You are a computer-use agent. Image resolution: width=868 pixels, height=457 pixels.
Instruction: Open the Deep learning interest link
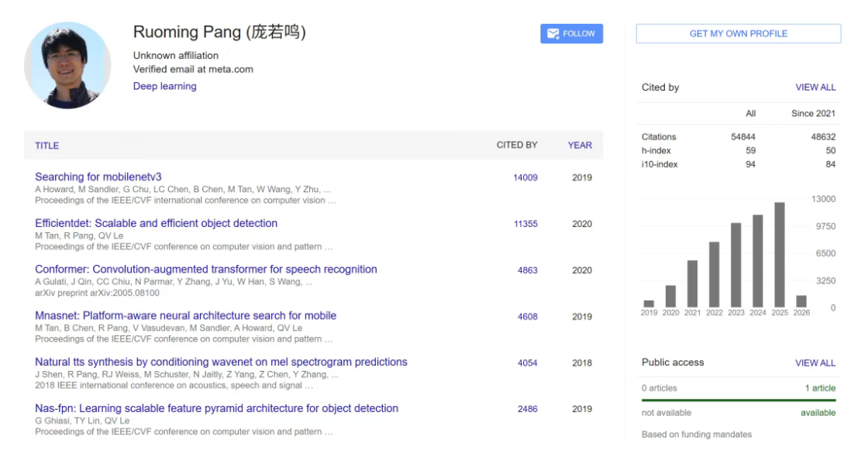(x=164, y=86)
